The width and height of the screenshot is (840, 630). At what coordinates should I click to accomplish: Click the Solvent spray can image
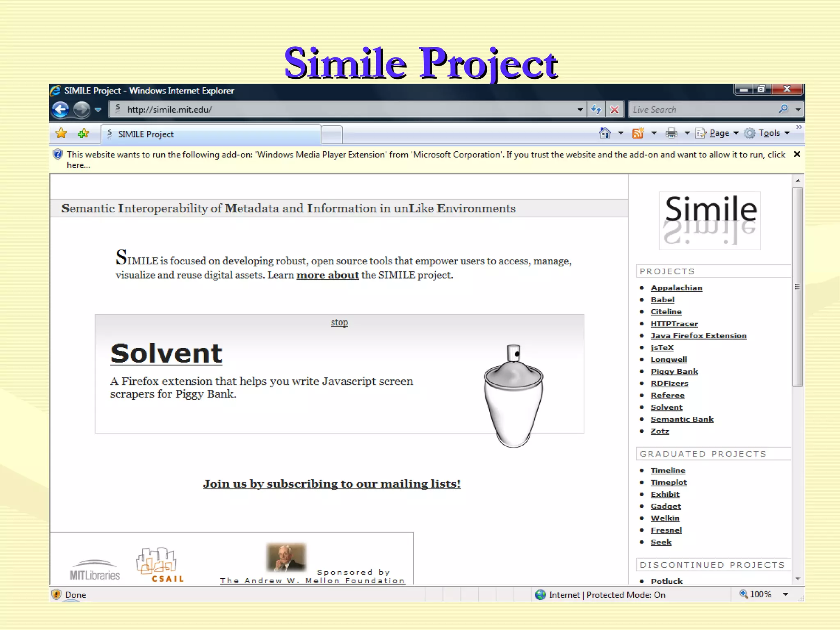[x=514, y=396]
